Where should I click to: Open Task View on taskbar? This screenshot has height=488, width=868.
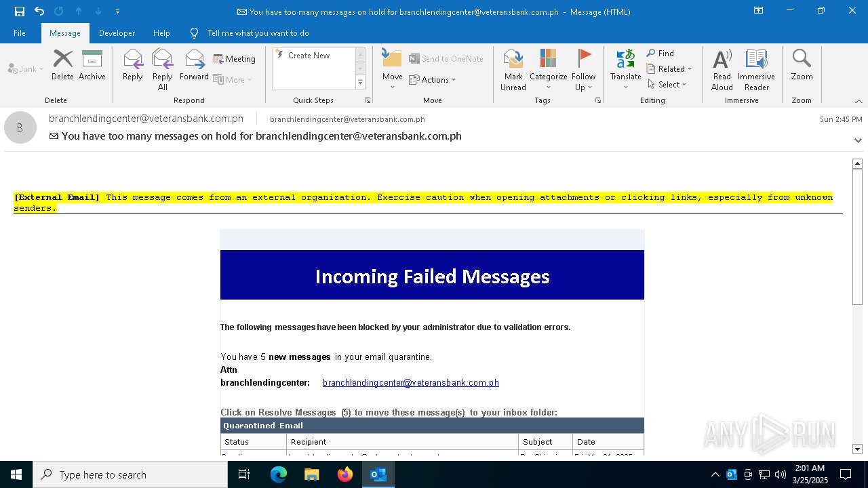[244, 474]
